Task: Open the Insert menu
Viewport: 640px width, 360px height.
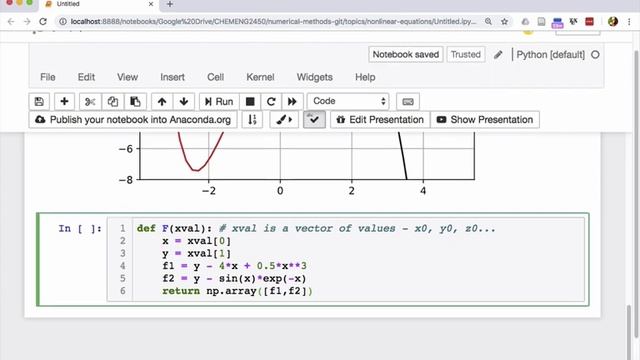Action: pyautogui.click(x=172, y=77)
